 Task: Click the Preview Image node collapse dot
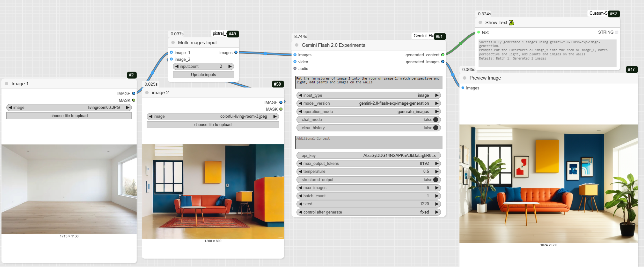pyautogui.click(x=465, y=78)
